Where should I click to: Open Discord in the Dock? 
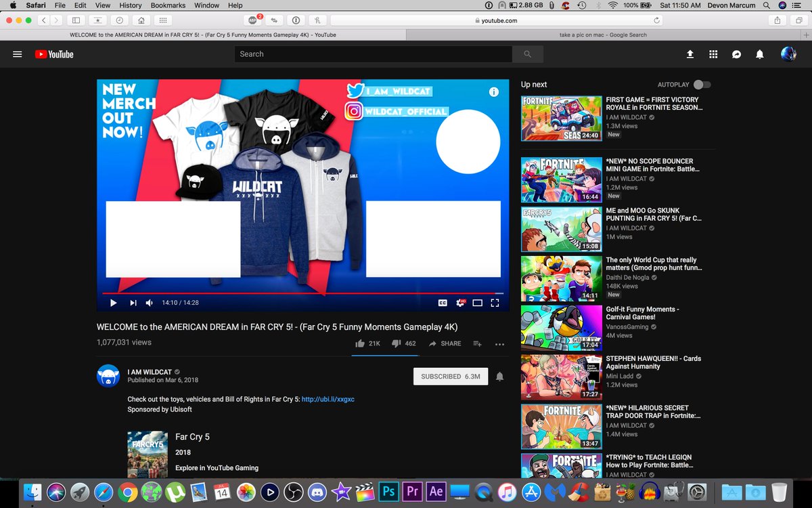317,492
